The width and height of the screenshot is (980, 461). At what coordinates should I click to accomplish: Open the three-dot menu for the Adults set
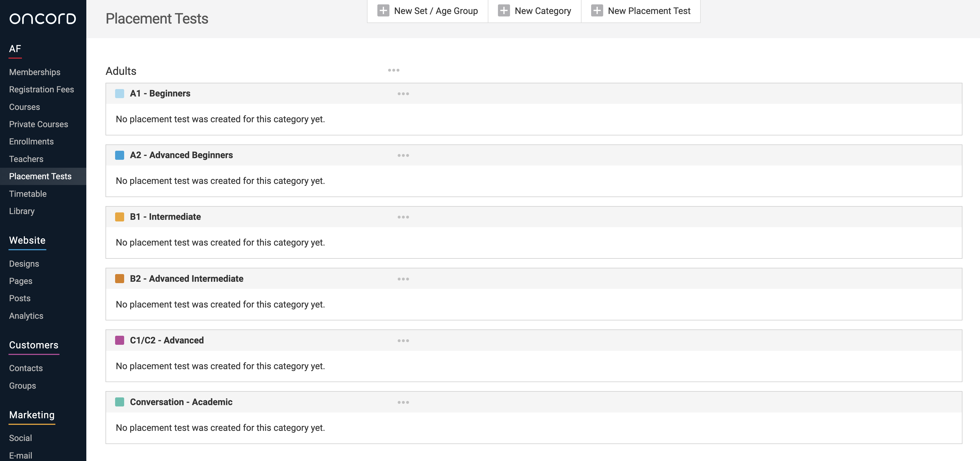coord(393,70)
